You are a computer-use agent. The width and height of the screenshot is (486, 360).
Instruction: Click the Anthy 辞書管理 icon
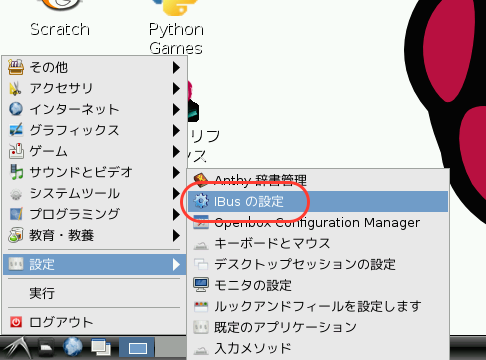click(x=201, y=180)
